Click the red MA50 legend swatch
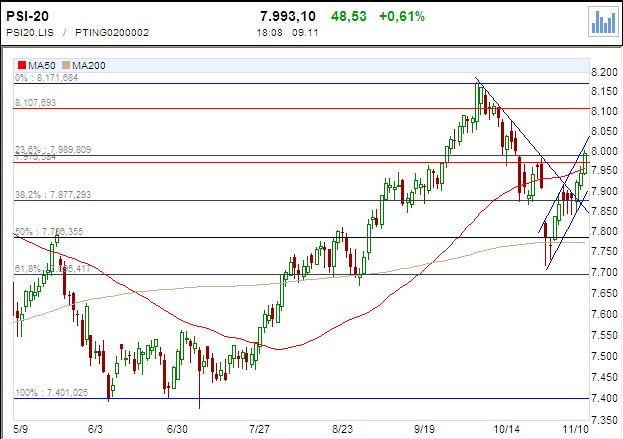Screen dimensions: 623x439 (x=22, y=65)
